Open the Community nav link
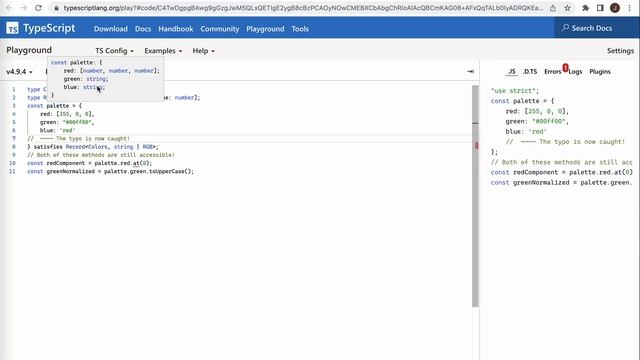This screenshot has width=640, height=360. coord(220,29)
